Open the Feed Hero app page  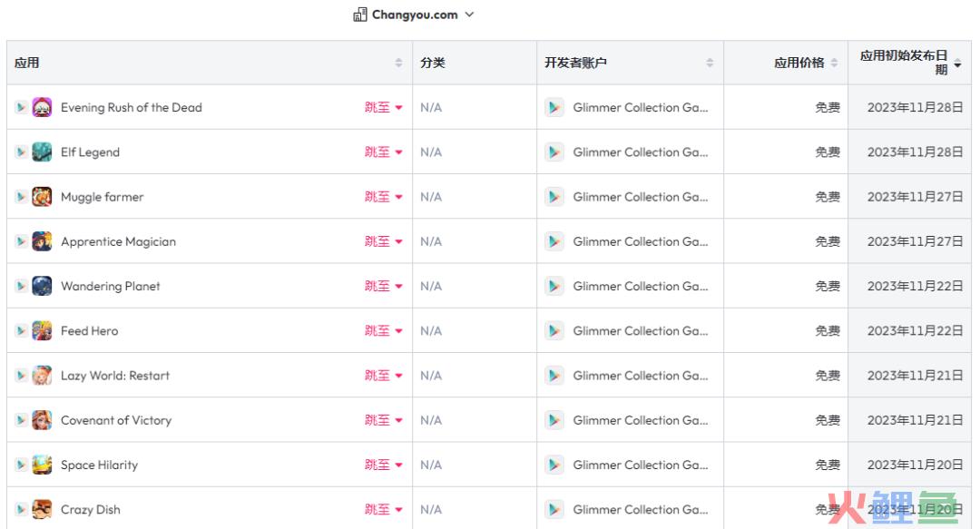pos(89,331)
